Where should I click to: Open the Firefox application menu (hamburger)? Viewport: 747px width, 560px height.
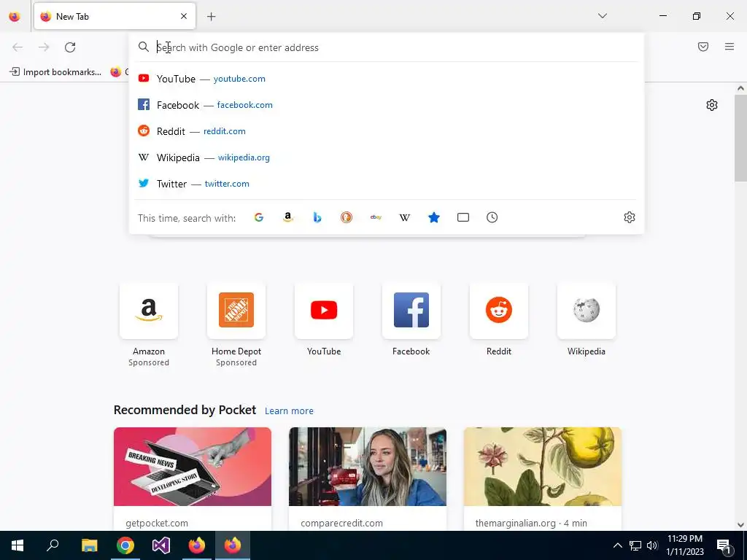[x=729, y=47]
